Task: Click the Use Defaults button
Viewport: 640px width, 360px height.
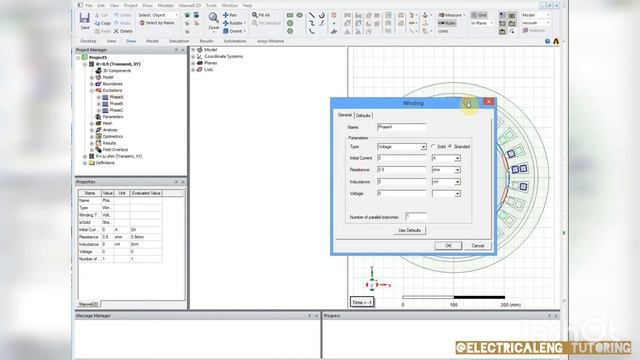Action: [409, 231]
